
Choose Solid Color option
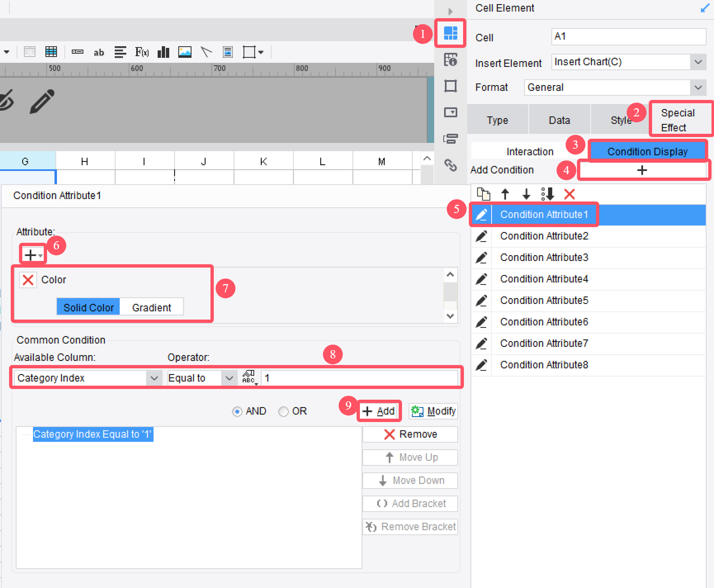88,307
